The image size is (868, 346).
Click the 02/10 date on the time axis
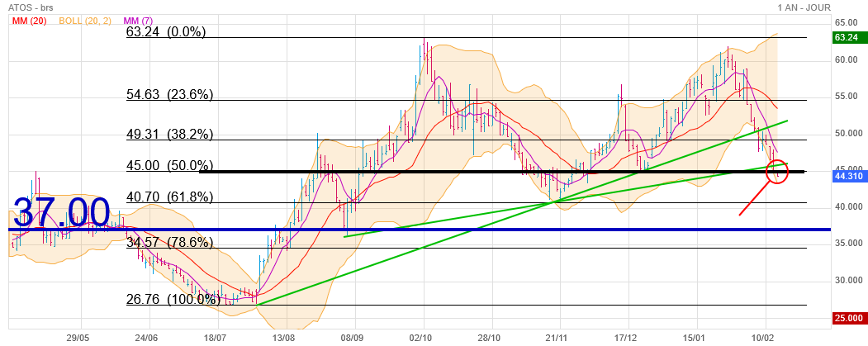(421, 337)
